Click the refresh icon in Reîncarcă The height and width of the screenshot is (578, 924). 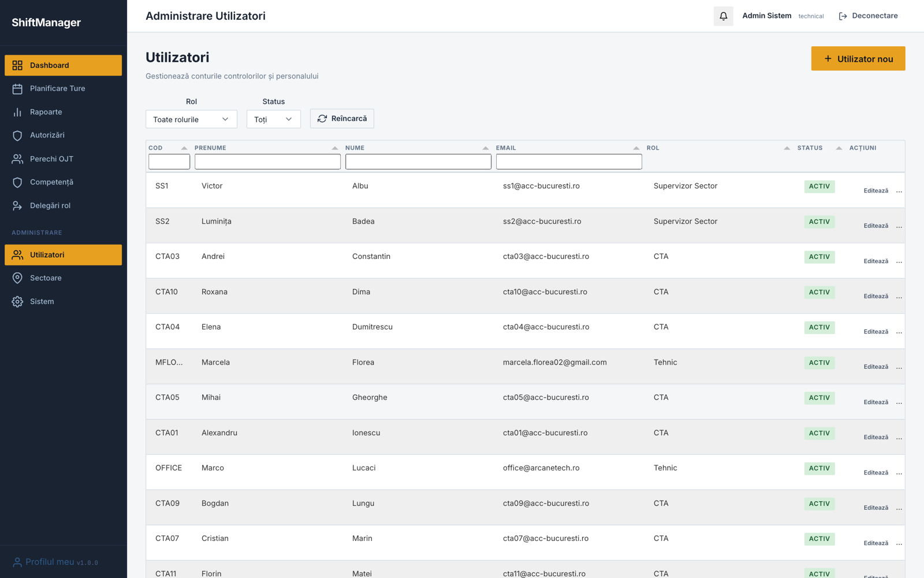coord(322,118)
